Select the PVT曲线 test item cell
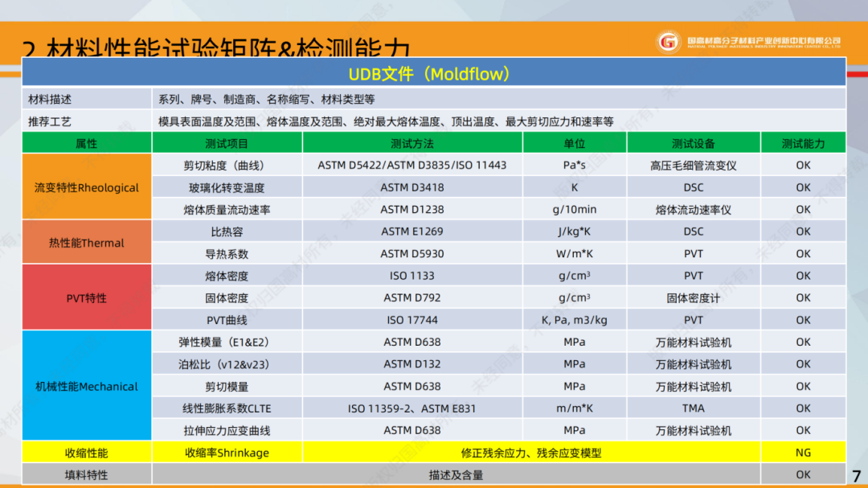This screenshot has height=488, width=868. (x=227, y=319)
